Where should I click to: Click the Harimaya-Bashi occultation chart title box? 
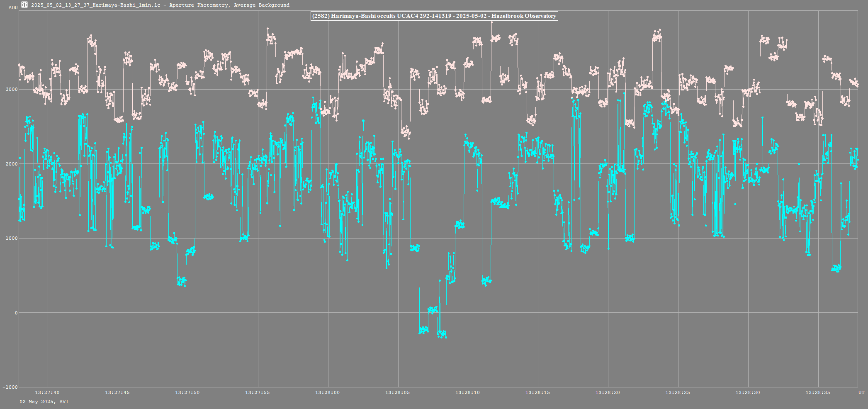point(434,16)
